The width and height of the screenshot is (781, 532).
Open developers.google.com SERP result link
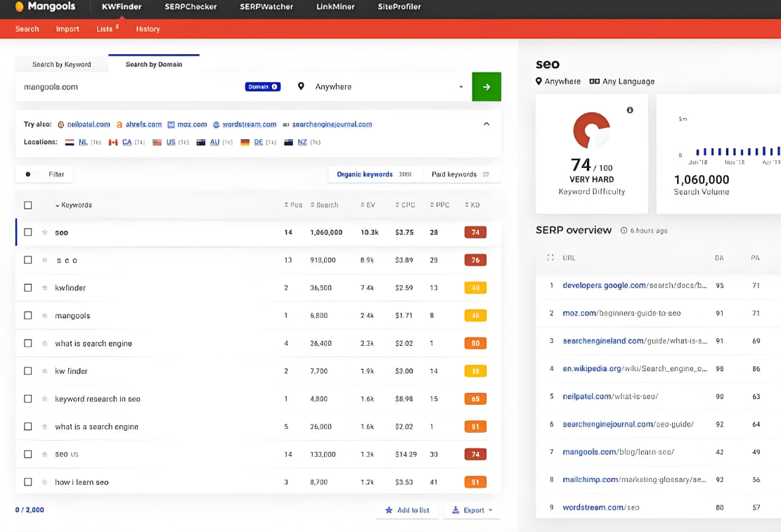coord(635,285)
